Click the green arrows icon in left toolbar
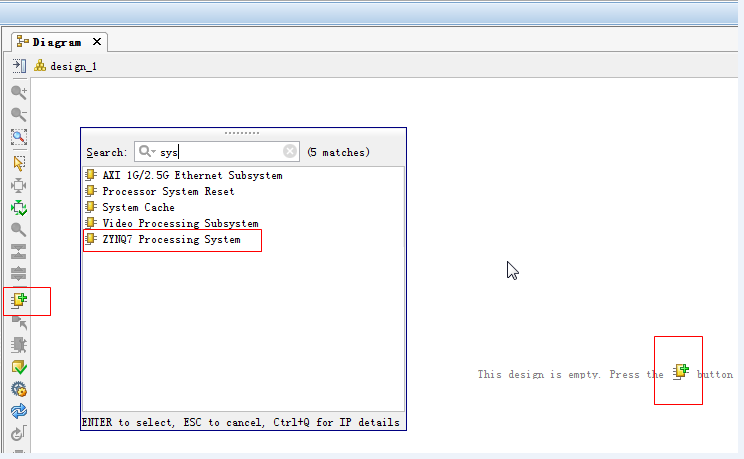The width and height of the screenshot is (744, 459). [x=18, y=208]
